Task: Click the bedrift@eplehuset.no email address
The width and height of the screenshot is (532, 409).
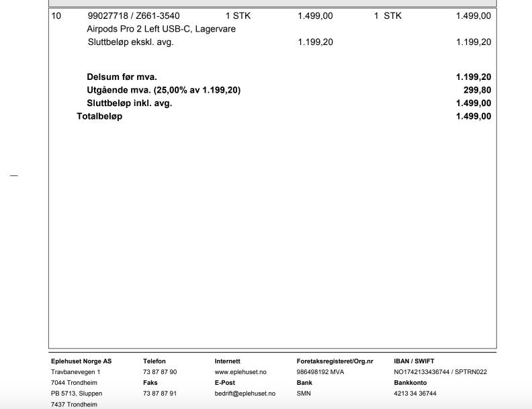Action: pyautogui.click(x=245, y=394)
